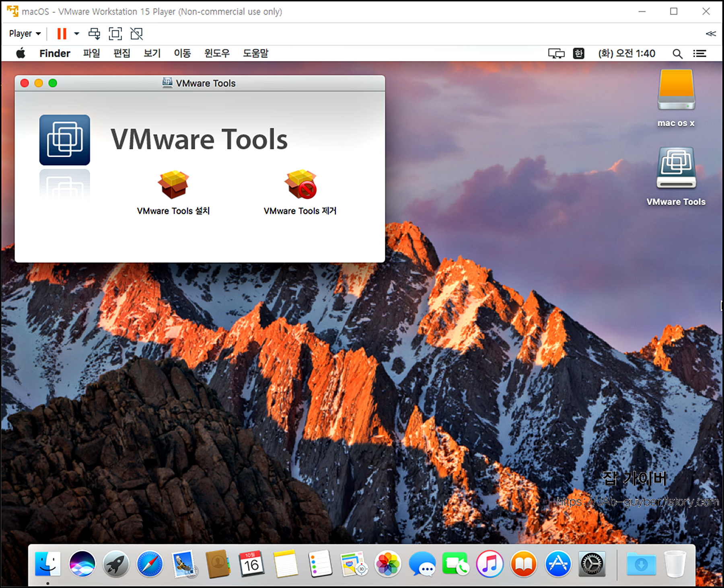Click display mirroring icon in menu bar
Image resolution: width=724 pixels, height=588 pixels.
[x=556, y=53]
